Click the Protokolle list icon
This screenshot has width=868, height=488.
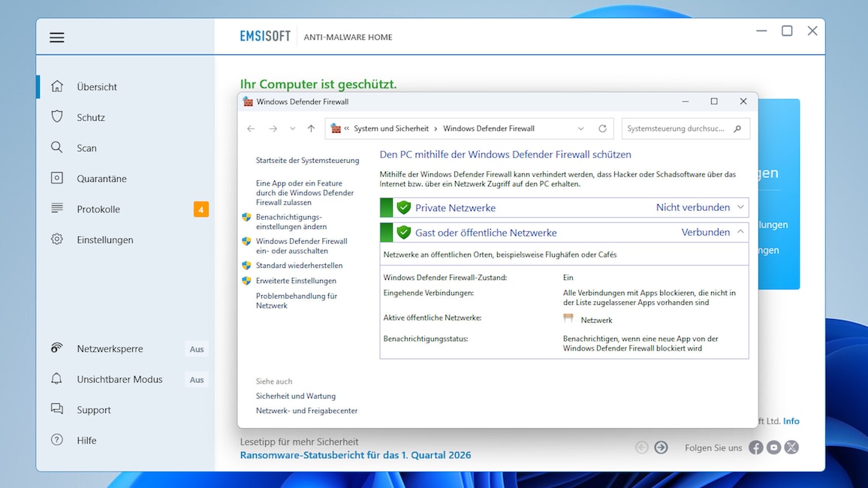56,208
